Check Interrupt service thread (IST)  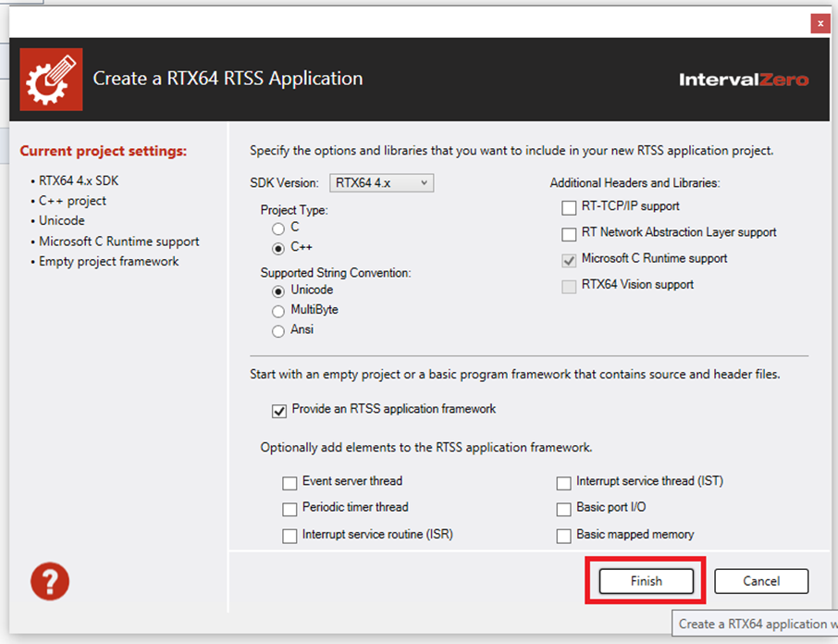[x=564, y=482]
